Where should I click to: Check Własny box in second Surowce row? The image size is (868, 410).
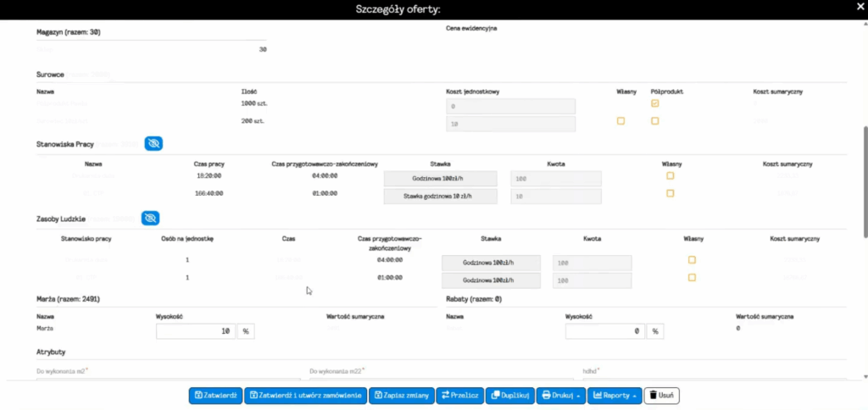(620, 121)
